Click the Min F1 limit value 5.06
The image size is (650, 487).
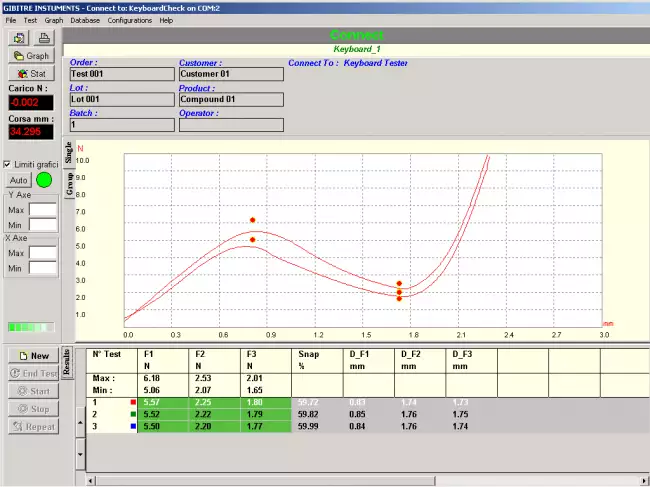(152, 390)
